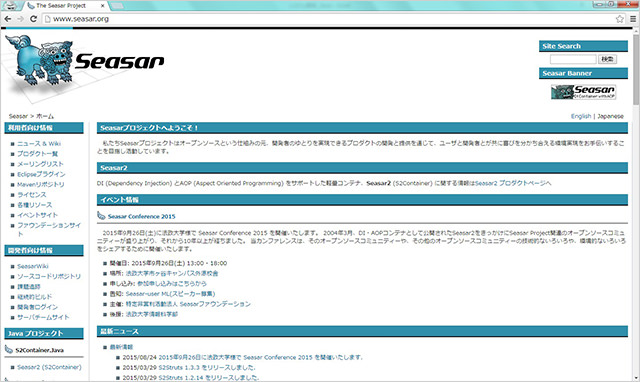Click the icon next to S2Container.Java

(x=9, y=349)
